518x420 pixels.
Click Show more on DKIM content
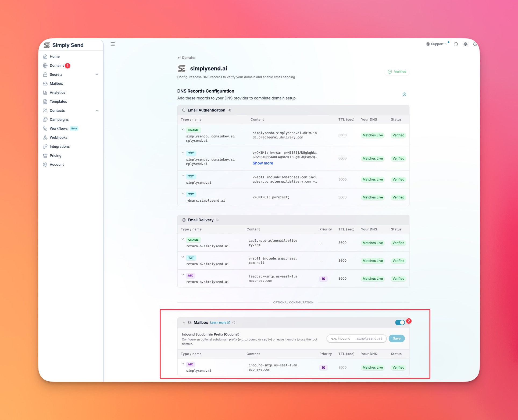pos(263,163)
